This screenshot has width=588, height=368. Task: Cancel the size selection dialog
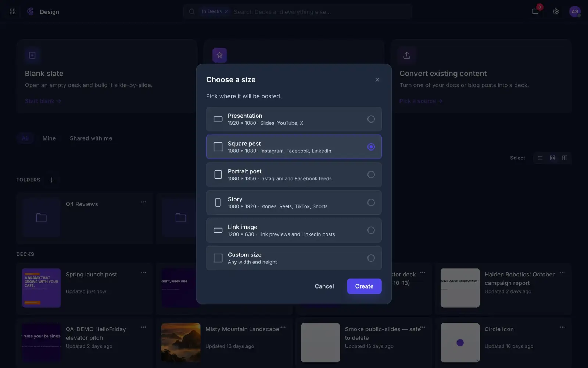tap(324, 286)
